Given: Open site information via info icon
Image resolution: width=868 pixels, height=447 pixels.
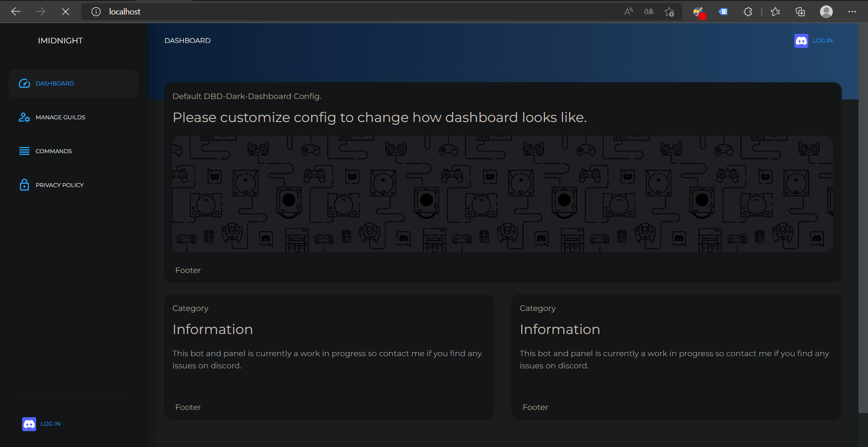Looking at the screenshot, I should 96,12.
